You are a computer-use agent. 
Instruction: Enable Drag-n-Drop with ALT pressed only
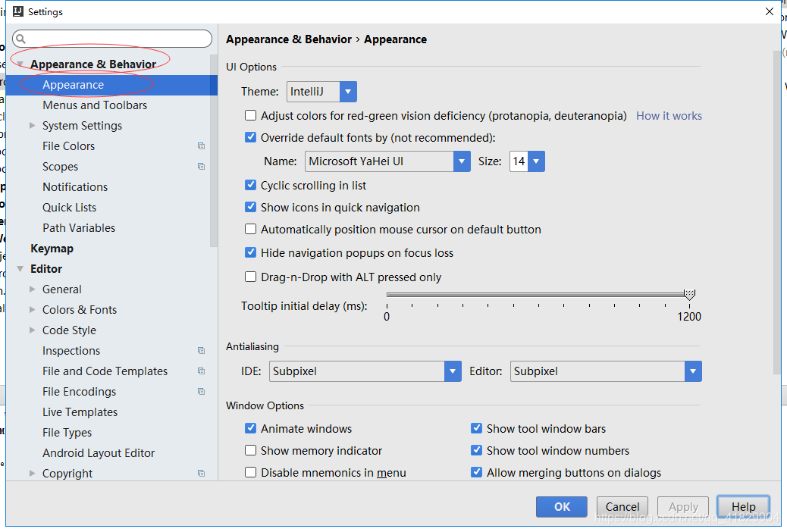point(250,277)
